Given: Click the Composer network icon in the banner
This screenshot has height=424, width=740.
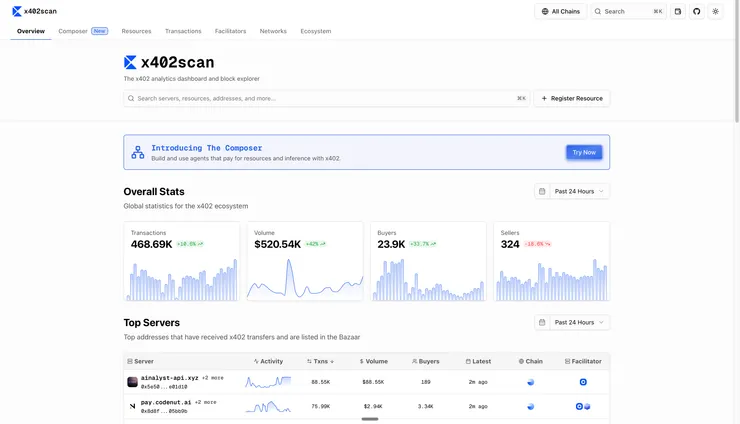Looking at the screenshot, I should (138, 152).
